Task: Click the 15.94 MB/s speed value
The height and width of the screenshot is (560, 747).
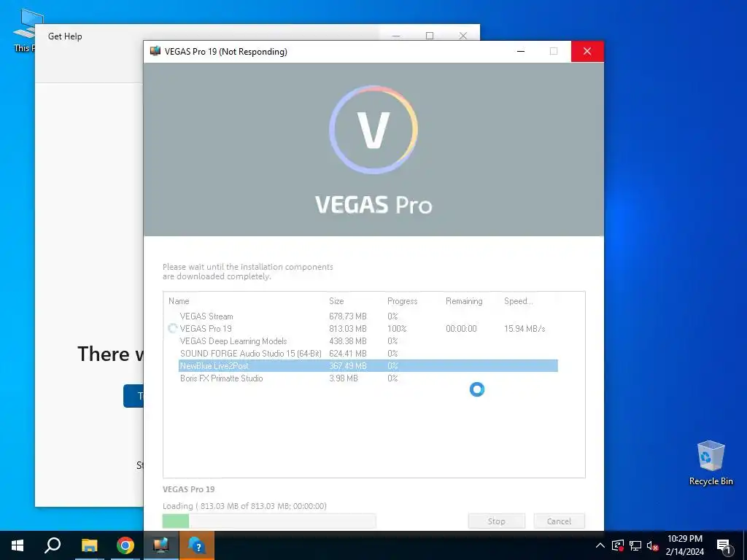Action: pos(525,329)
